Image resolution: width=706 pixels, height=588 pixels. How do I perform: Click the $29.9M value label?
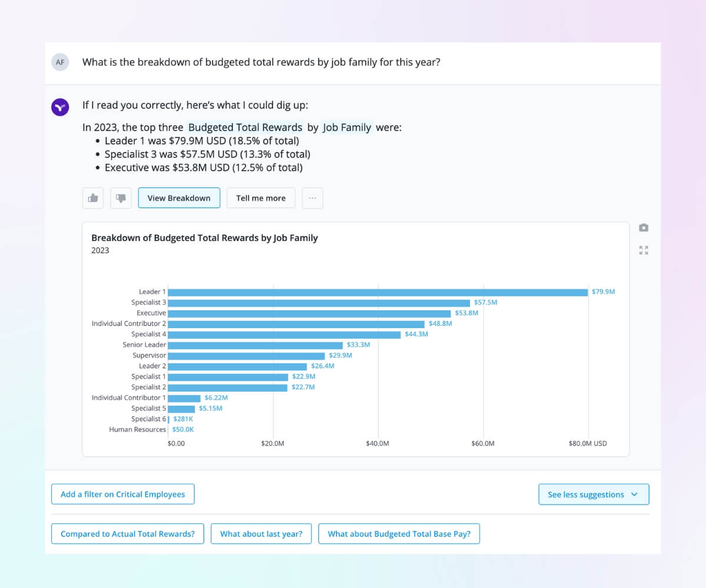[x=341, y=355]
